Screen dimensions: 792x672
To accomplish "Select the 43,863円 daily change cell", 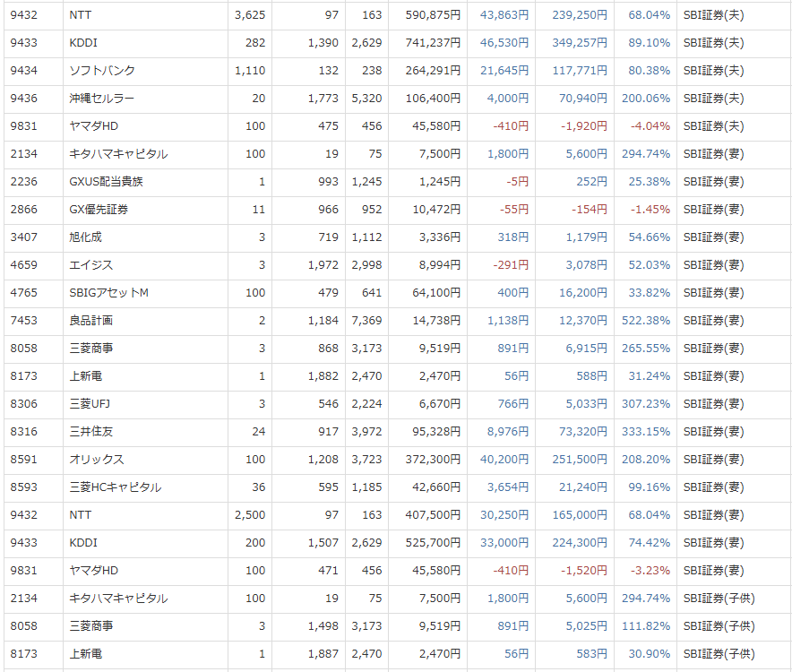I will click(504, 15).
